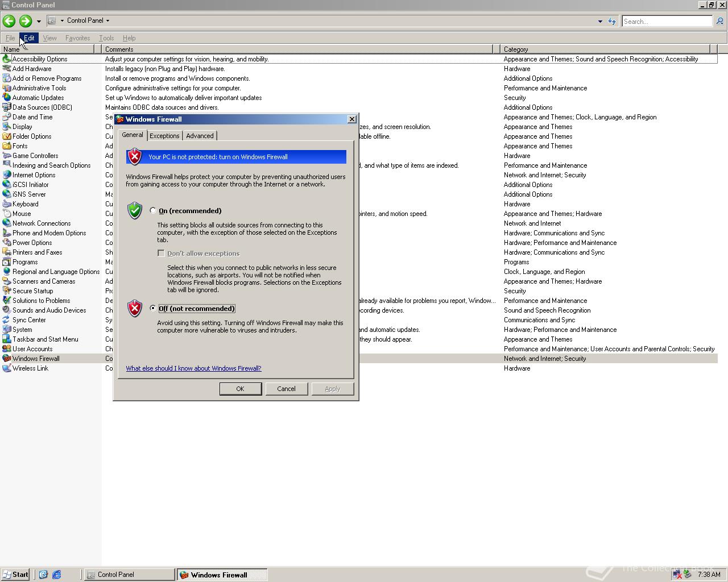Sort by the Category column header

[x=605, y=49]
